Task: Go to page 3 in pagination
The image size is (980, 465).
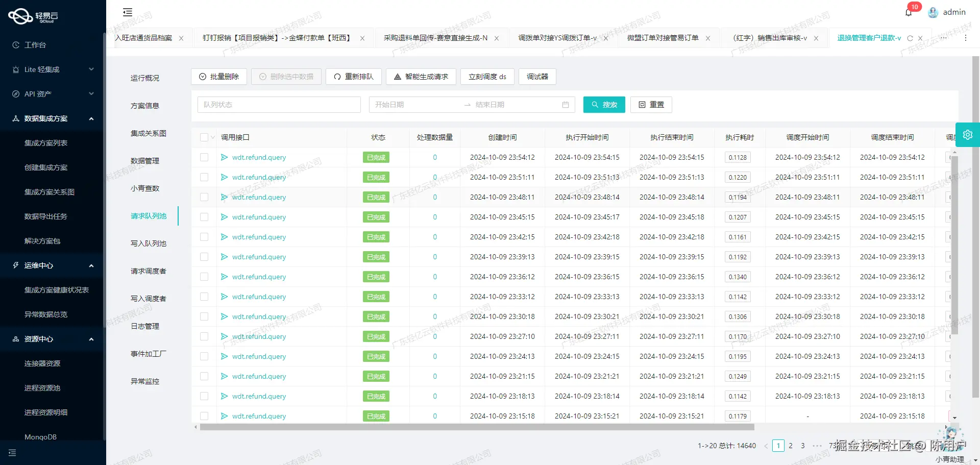Action: click(x=803, y=446)
